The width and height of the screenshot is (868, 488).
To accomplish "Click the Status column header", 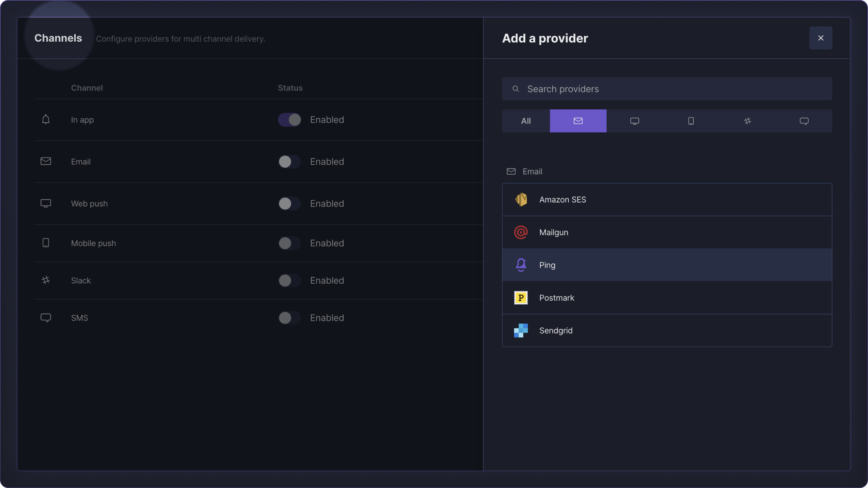I will coord(290,88).
